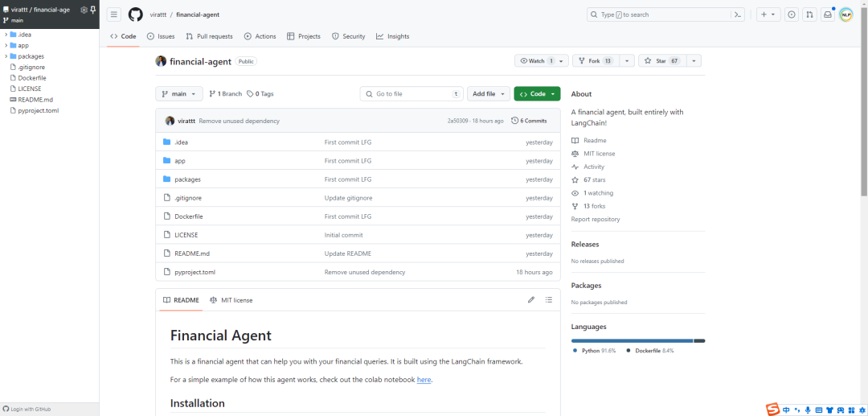
Task: Toggle the Chinese/English input mode icon
Action: 786,410
